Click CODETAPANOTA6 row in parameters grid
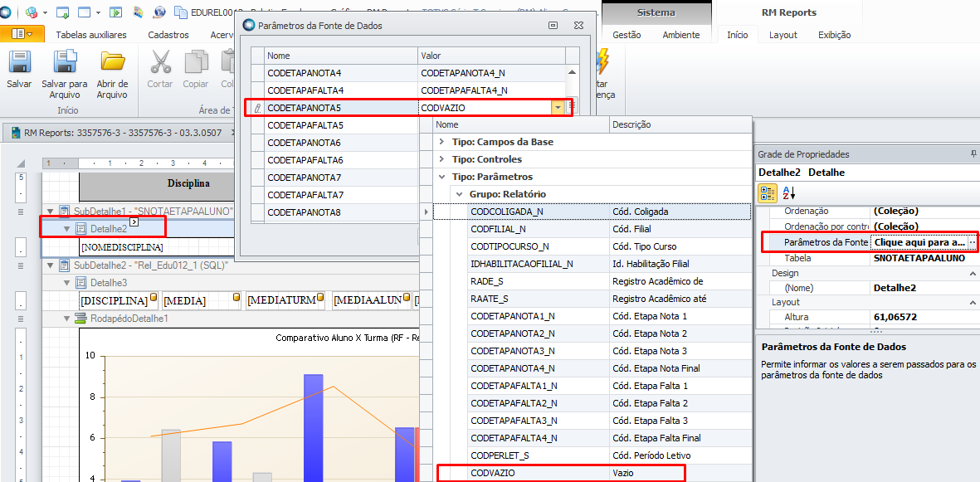Image resolution: width=980 pixels, height=482 pixels. tap(340, 144)
